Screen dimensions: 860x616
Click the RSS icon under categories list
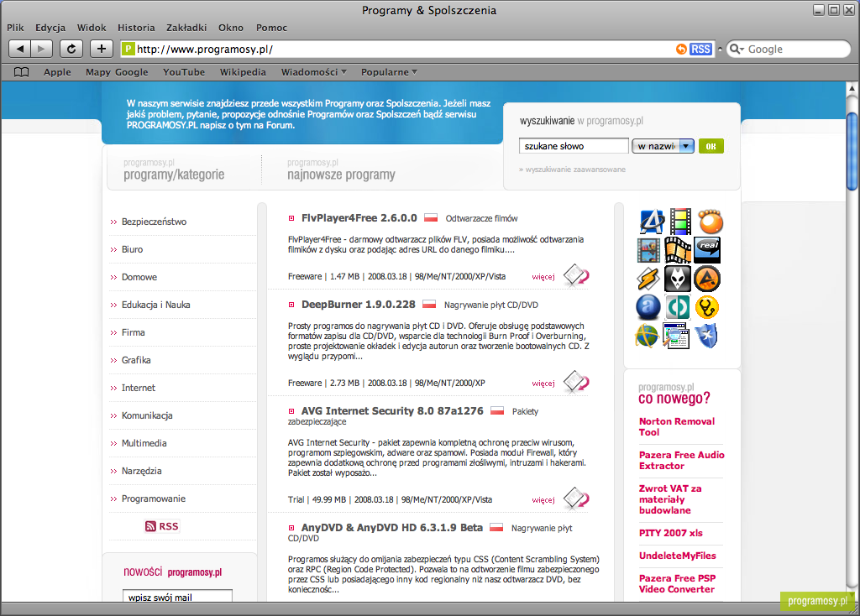tap(162, 527)
